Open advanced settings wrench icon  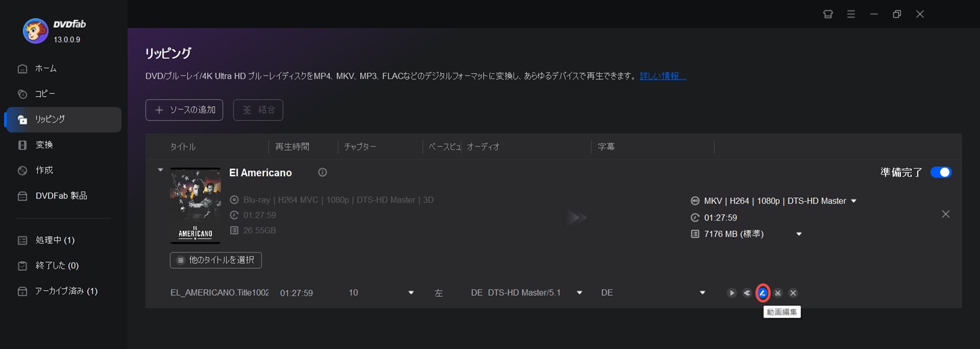click(x=747, y=293)
